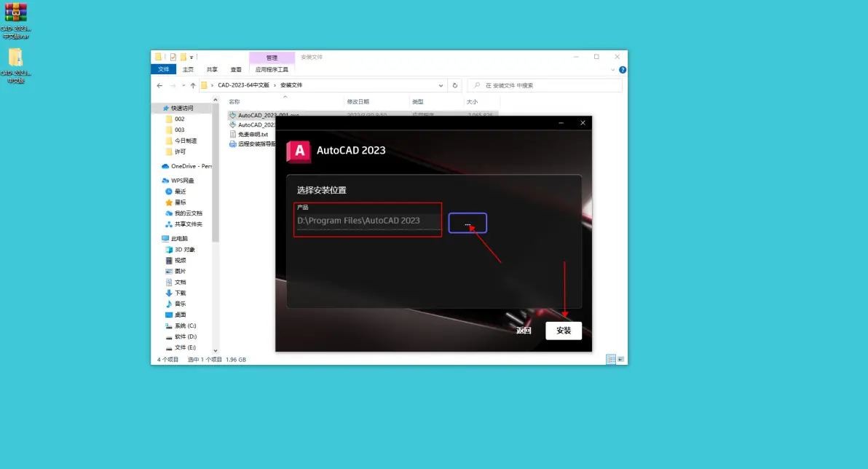868x469 pixels.
Task: Click the CAD-2023 RAR archive on desktop
Action: pyautogui.click(x=15, y=21)
